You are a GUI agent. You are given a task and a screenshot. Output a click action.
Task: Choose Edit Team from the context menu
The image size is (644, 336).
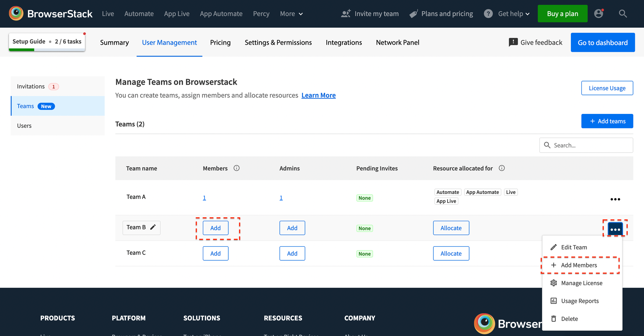[x=582, y=247]
